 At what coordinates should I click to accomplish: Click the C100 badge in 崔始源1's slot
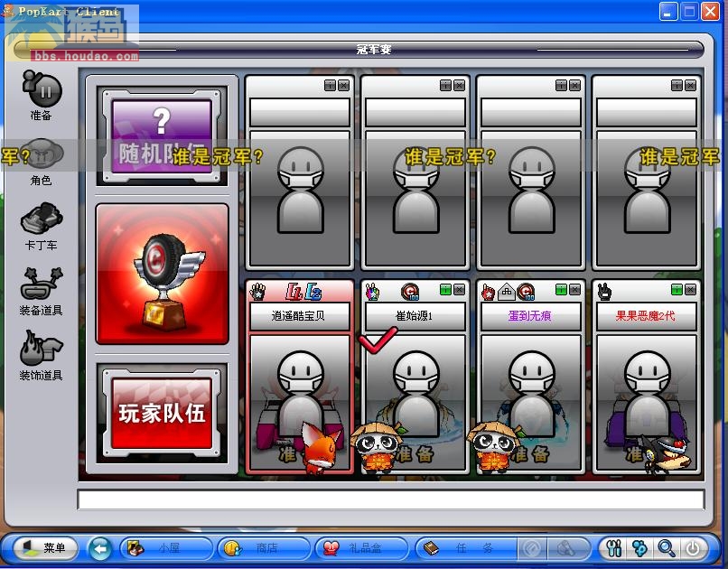410,292
